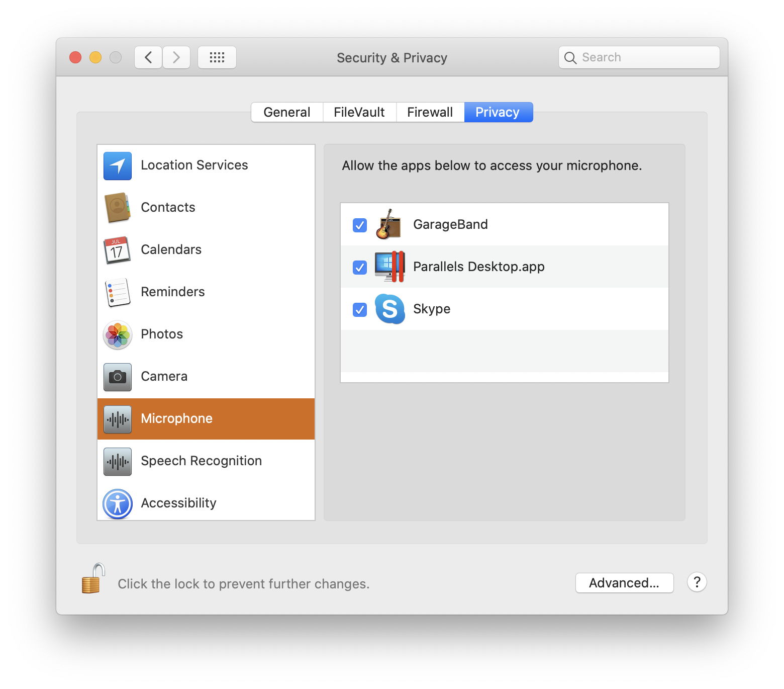Disable Parallels Desktop microphone access

(x=360, y=267)
